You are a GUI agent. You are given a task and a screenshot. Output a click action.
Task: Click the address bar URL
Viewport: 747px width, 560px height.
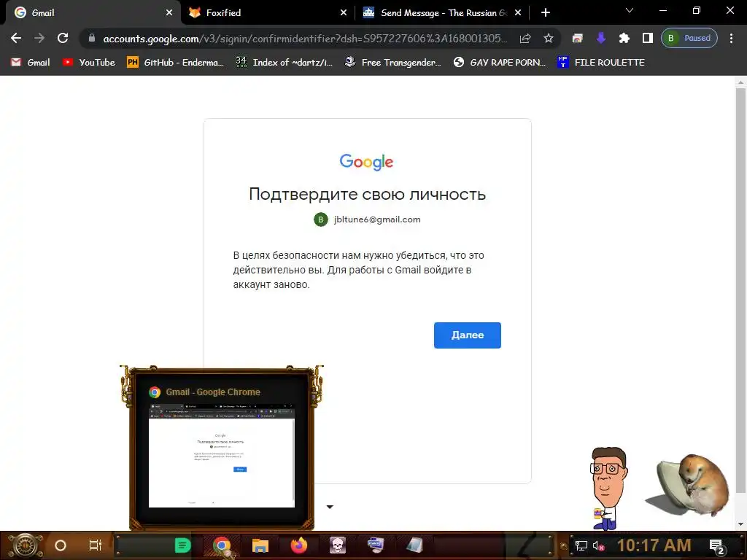pyautogui.click(x=305, y=38)
